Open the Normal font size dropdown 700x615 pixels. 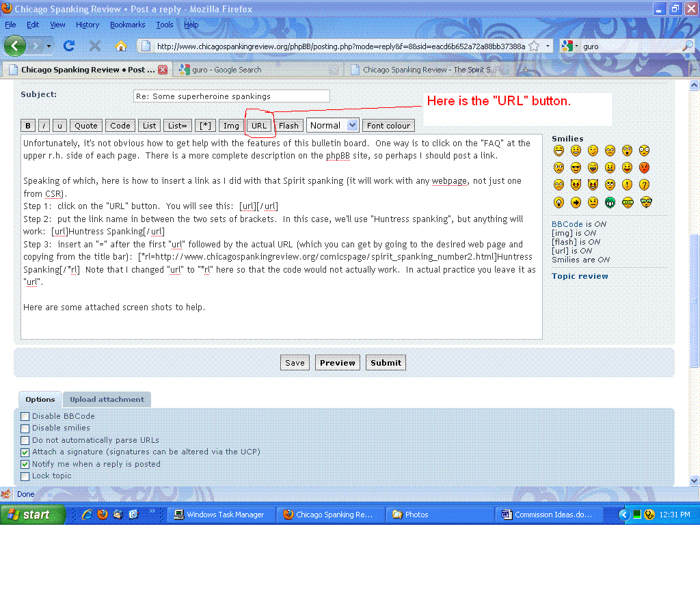coord(333,126)
